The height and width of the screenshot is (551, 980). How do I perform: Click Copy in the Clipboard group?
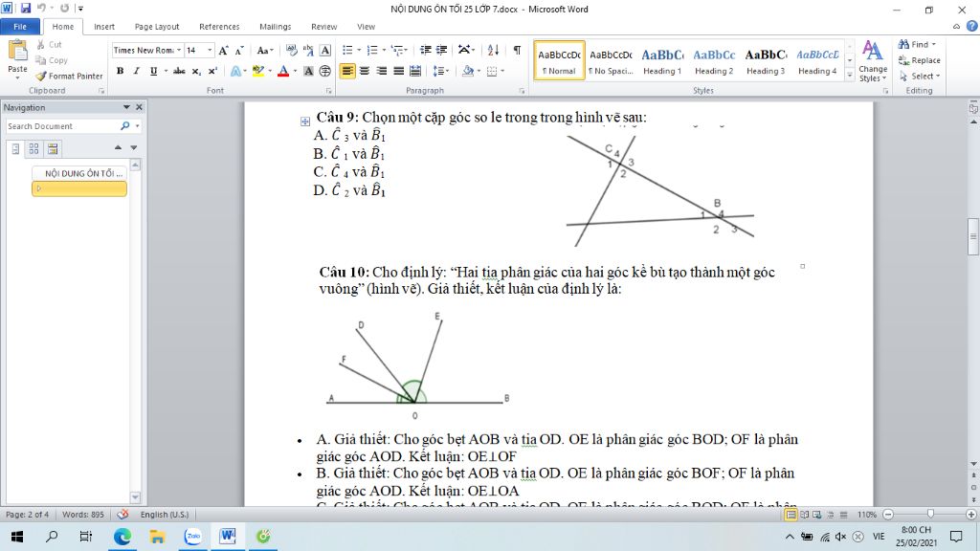[x=52, y=60]
